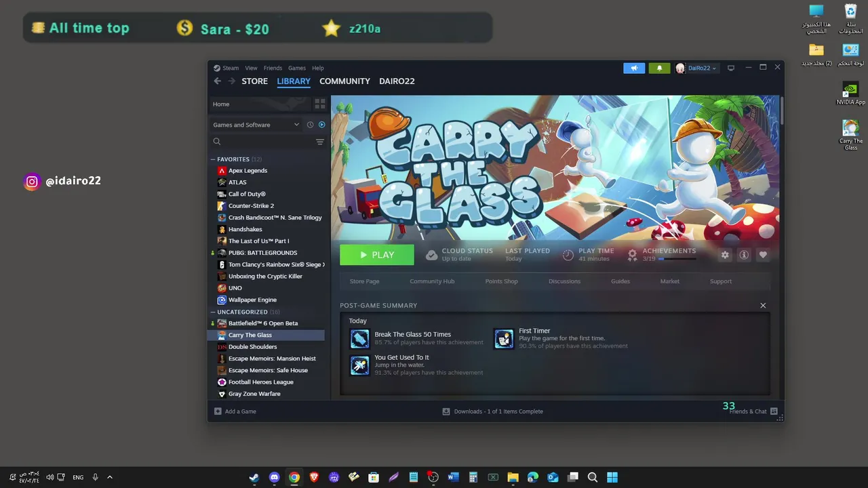This screenshot has height=488, width=868.
Task: Open the Market link
Action: (x=669, y=281)
